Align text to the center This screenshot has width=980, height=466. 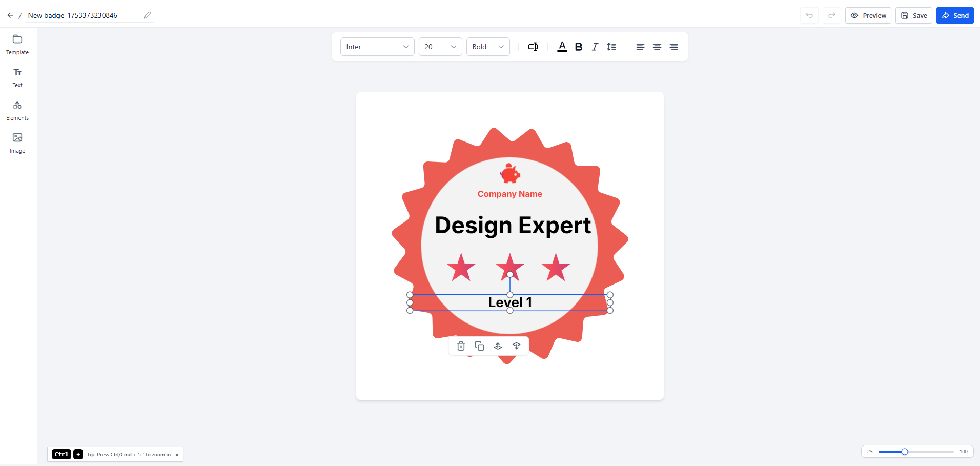click(x=657, y=47)
